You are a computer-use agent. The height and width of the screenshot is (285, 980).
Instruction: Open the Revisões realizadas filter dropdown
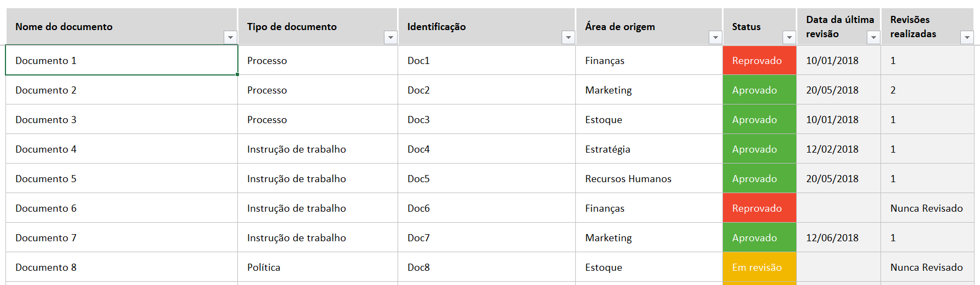pyautogui.click(x=967, y=37)
